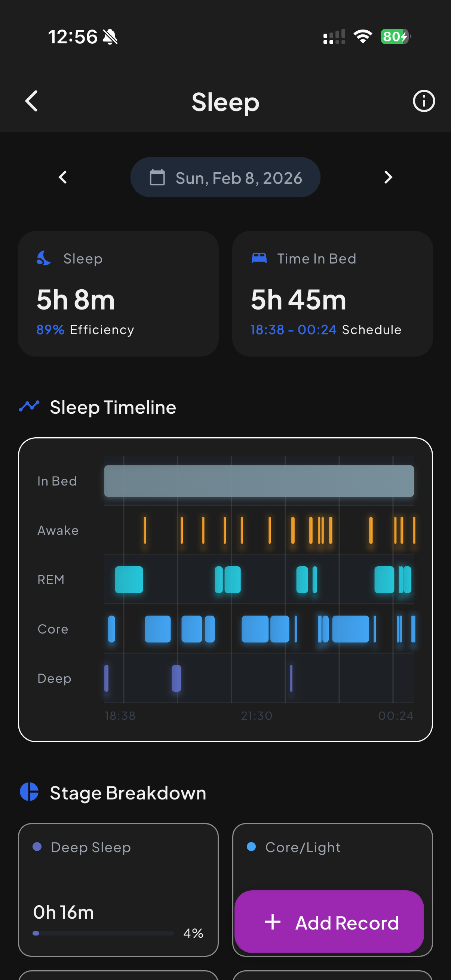This screenshot has height=980, width=451.
Task: Tap the Wi-Fi status bar icon
Action: click(x=362, y=37)
